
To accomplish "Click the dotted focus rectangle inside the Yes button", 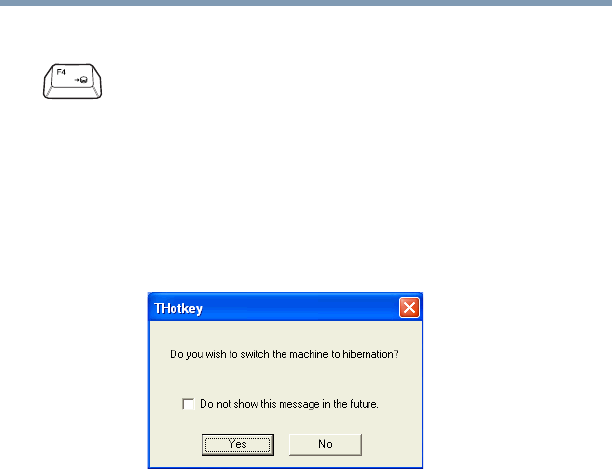I will coord(238,444).
